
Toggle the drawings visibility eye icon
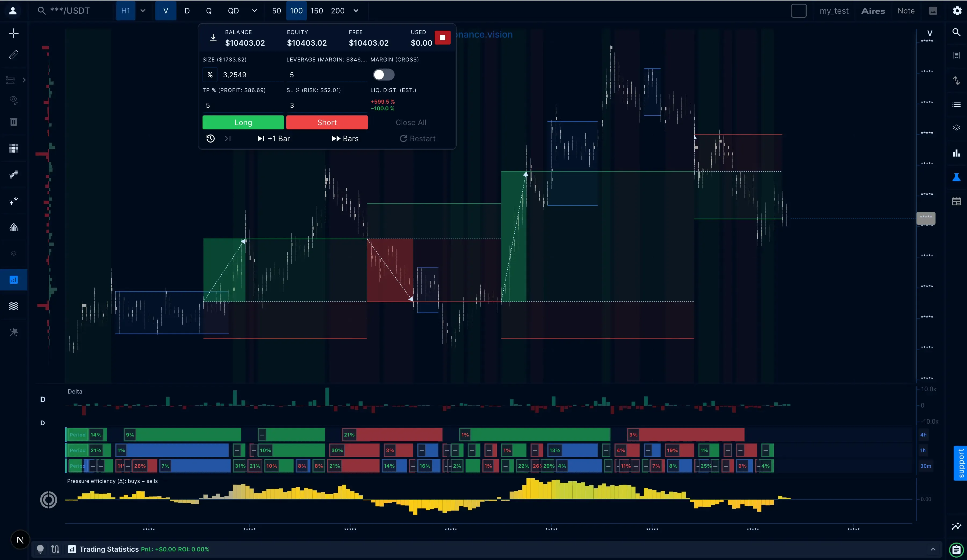(13, 100)
